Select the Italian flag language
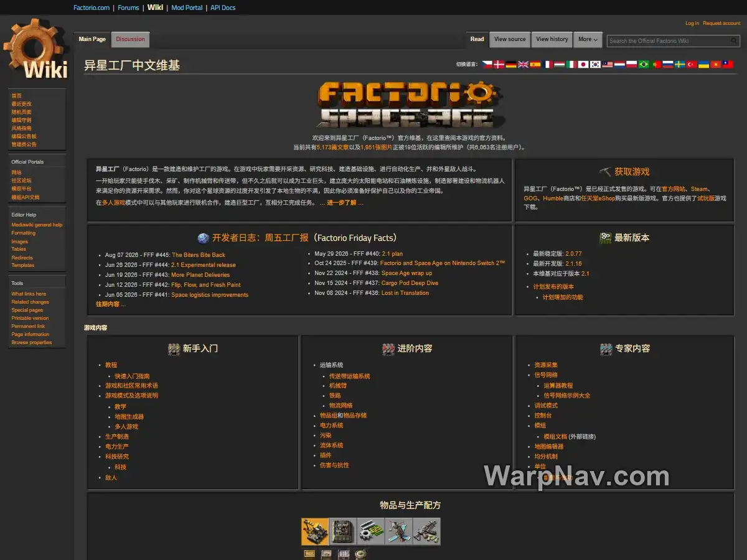747x560 pixels. click(x=571, y=64)
